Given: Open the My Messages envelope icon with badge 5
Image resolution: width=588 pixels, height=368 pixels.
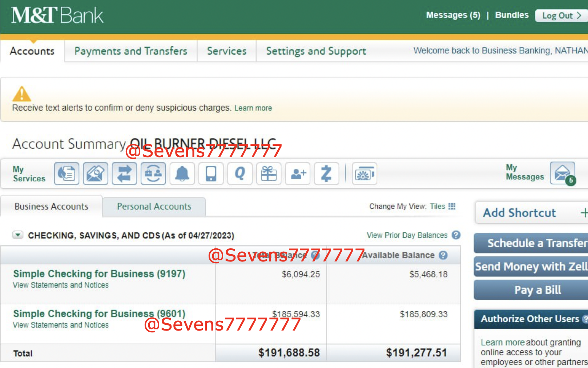Looking at the screenshot, I should tap(563, 173).
